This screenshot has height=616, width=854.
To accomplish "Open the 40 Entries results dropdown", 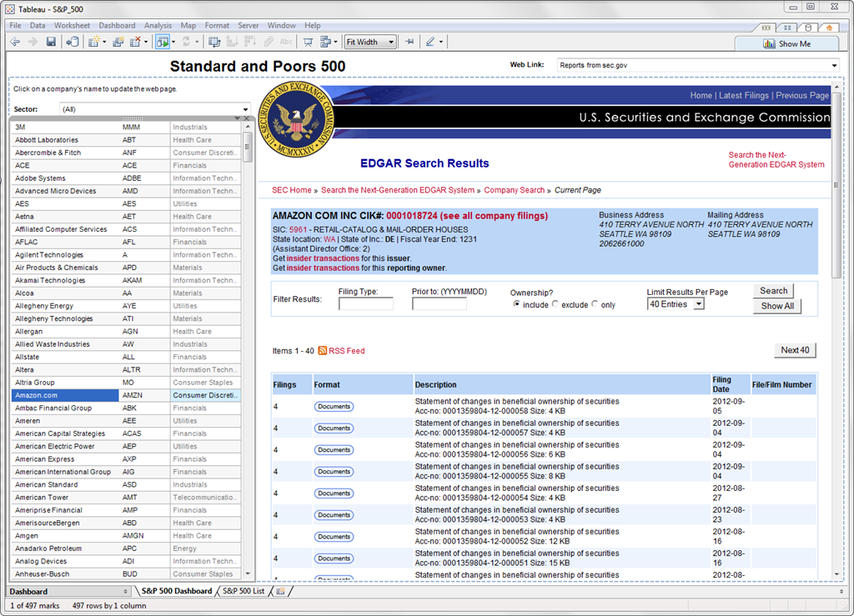I will tap(676, 304).
